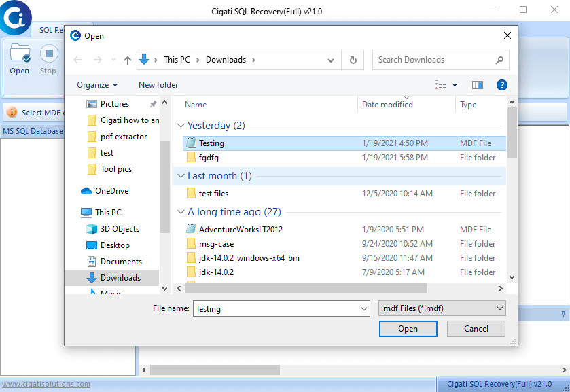
Task: Expand the address bar path history dropdown
Action: pyautogui.click(x=331, y=60)
